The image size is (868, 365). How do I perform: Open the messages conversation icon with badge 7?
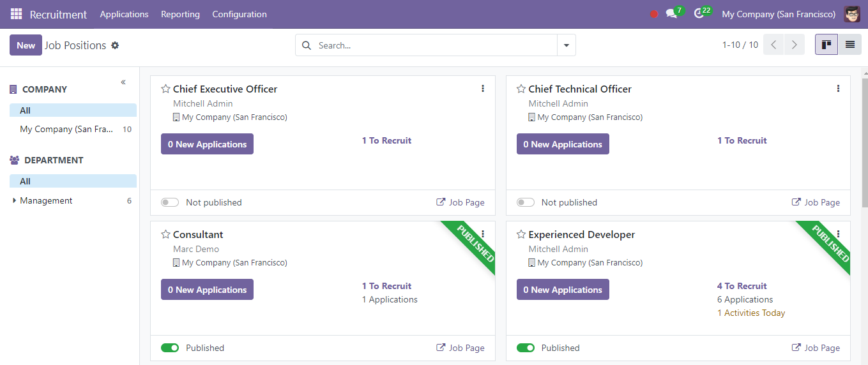671,14
